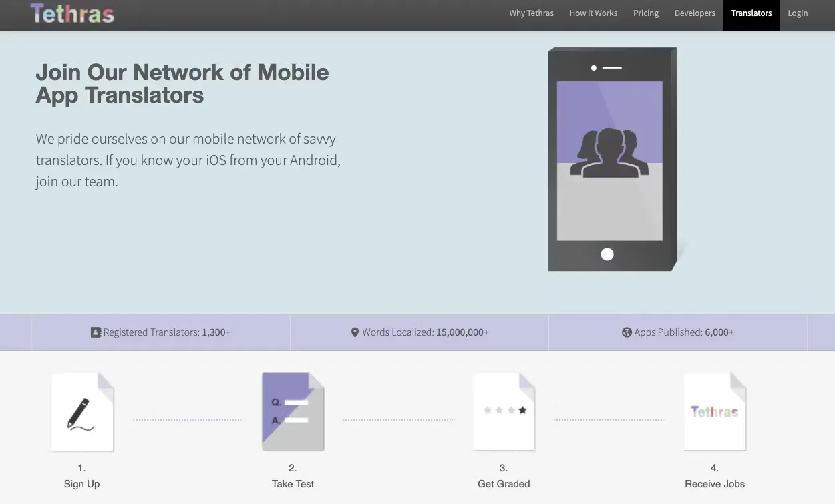The height and width of the screenshot is (504, 835).
Task: Click the Sign Up pencil document icon
Action: 82,412
